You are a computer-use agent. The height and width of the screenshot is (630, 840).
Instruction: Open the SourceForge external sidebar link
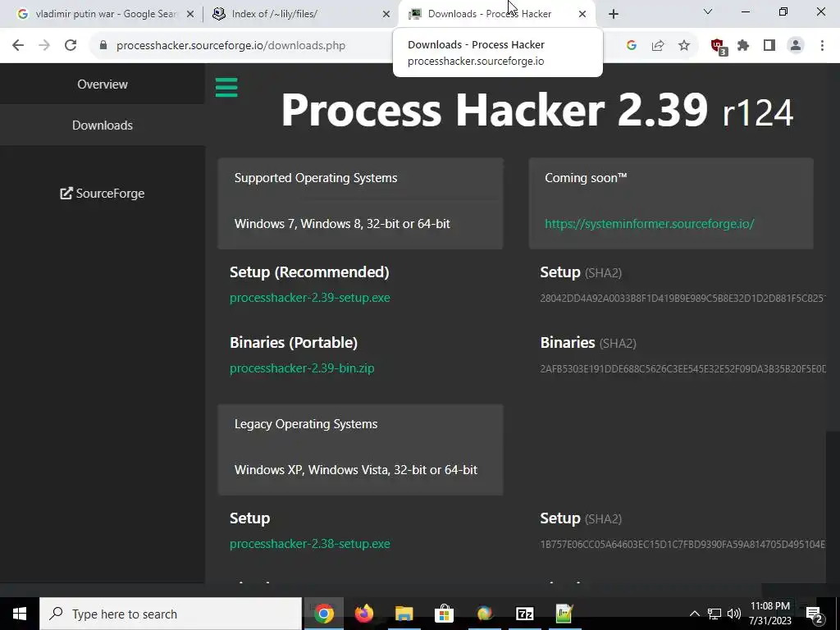103,194
